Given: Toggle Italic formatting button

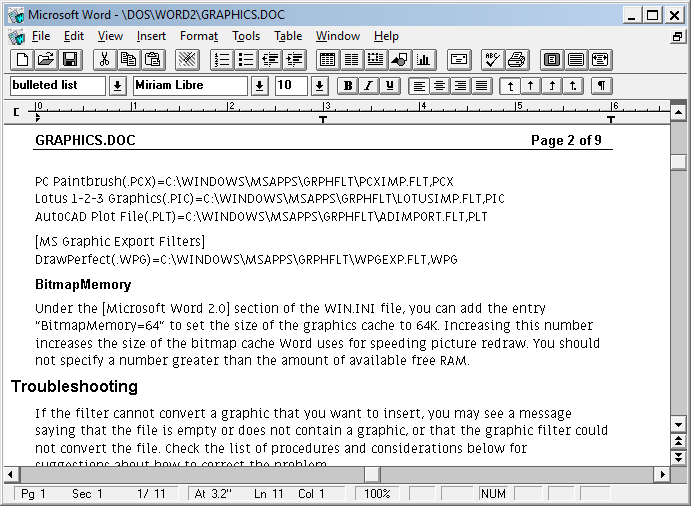Looking at the screenshot, I should (368, 86).
